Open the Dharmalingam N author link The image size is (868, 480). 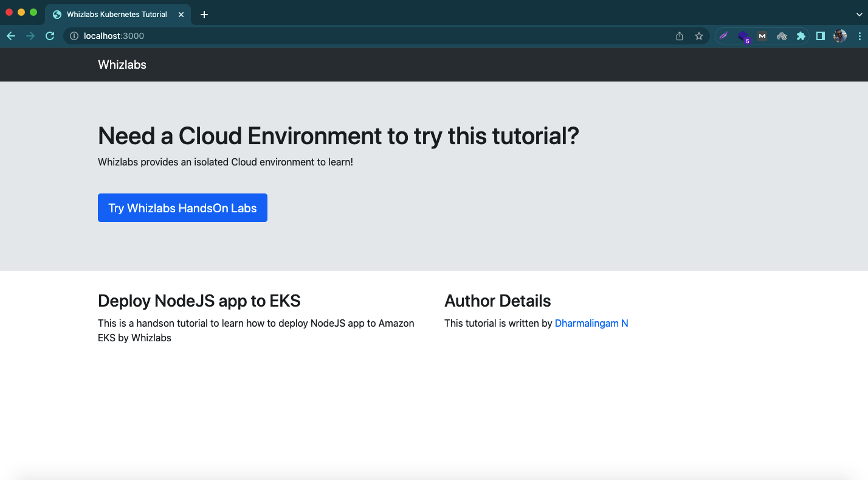point(591,323)
